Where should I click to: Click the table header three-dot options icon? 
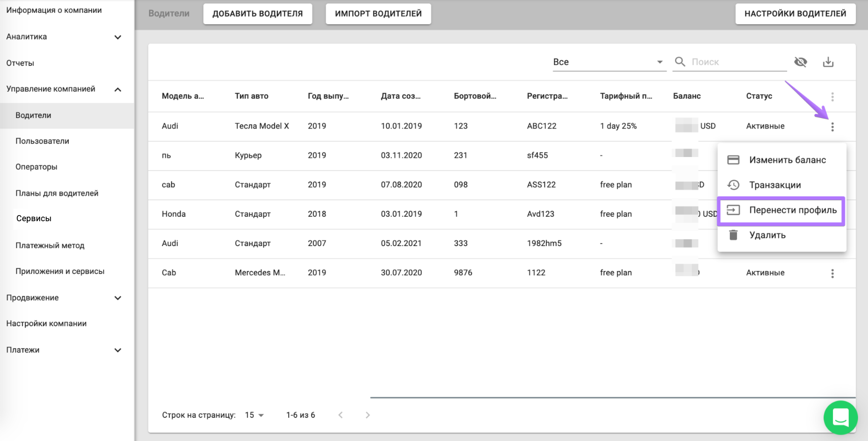[833, 97]
